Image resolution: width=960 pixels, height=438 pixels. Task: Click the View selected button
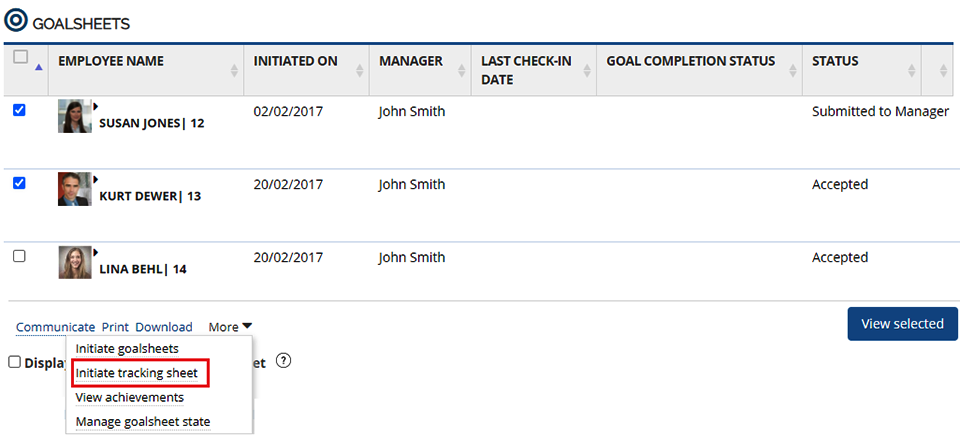tap(902, 324)
